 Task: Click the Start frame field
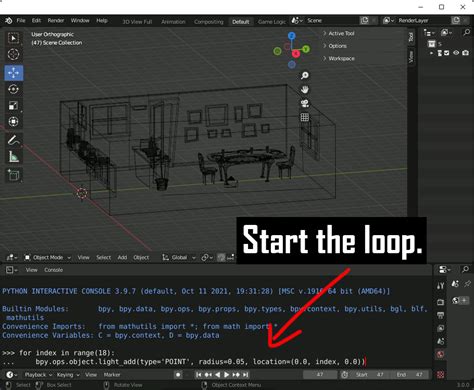370,375
